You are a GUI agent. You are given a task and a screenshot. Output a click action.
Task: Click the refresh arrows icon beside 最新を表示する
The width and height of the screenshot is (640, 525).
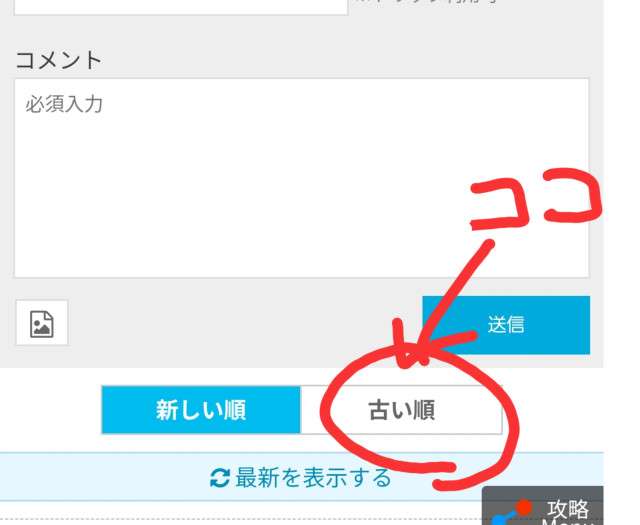tap(220, 478)
